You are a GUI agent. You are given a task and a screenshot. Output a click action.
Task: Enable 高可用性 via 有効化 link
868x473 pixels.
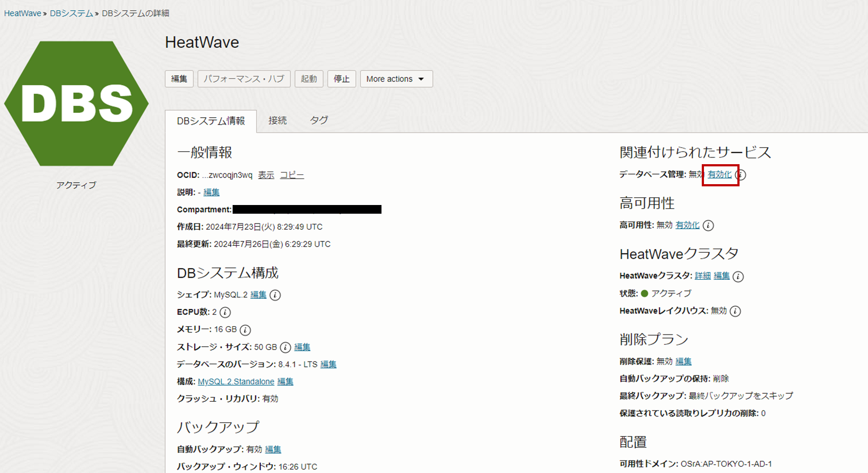[x=687, y=225]
